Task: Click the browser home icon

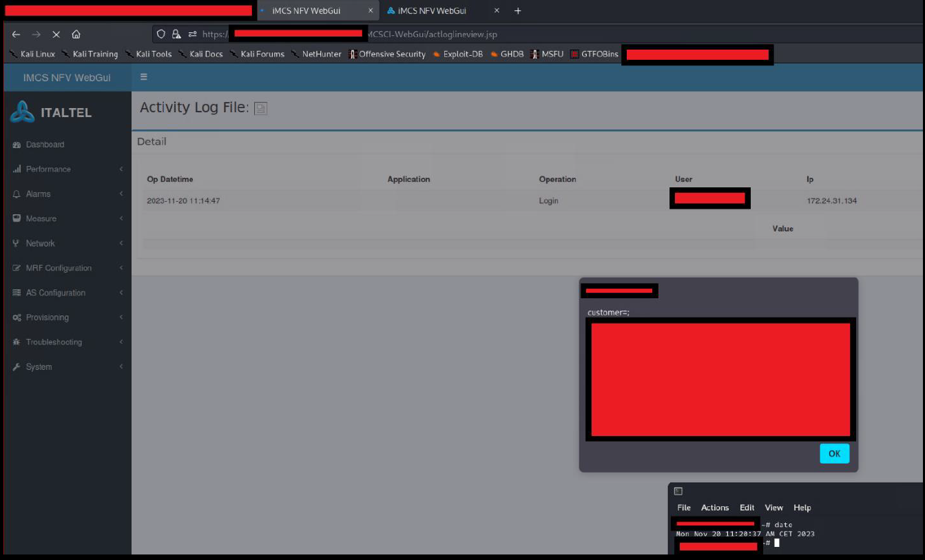Action: 76,34
